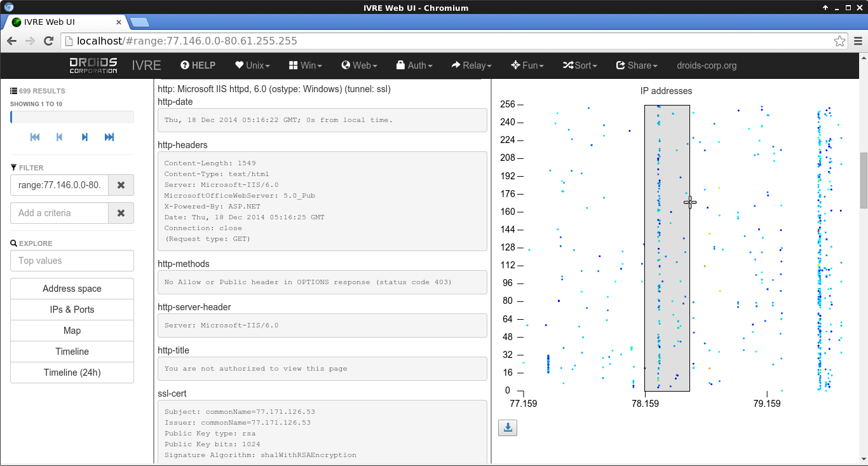Open the Timeline view

[72, 352]
